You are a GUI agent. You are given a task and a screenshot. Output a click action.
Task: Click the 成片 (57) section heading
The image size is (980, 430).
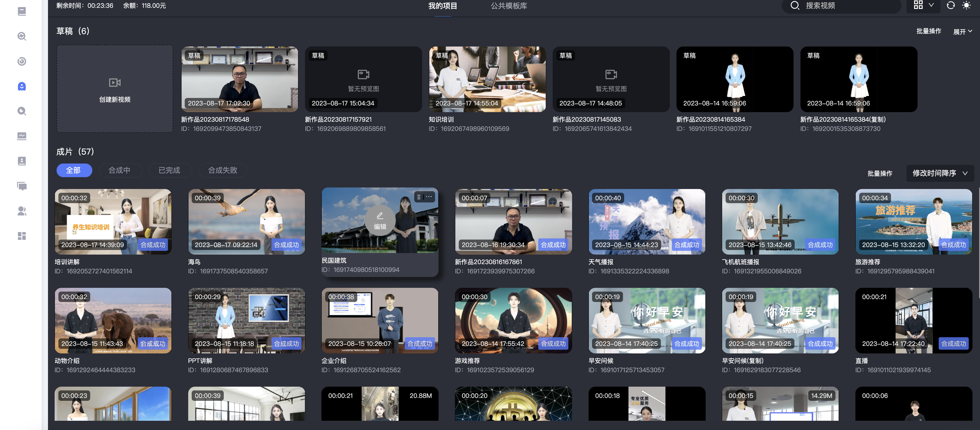[x=75, y=152]
